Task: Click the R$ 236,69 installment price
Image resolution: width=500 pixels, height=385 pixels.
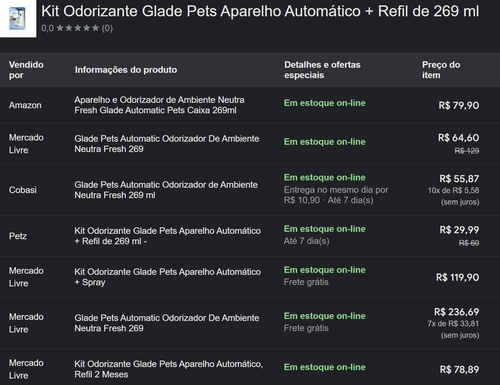Action: coord(456,312)
